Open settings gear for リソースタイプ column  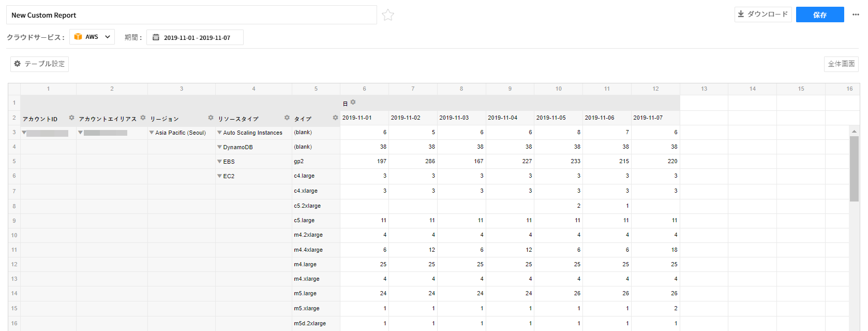click(287, 118)
